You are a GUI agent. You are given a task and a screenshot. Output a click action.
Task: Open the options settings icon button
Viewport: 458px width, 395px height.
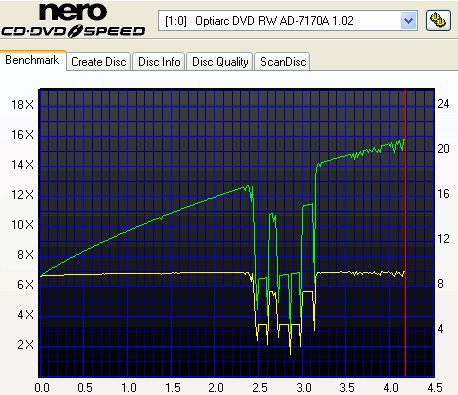438,21
